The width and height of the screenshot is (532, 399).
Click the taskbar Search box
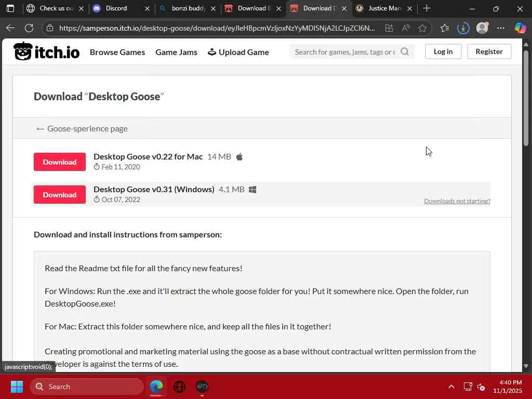[x=87, y=387]
